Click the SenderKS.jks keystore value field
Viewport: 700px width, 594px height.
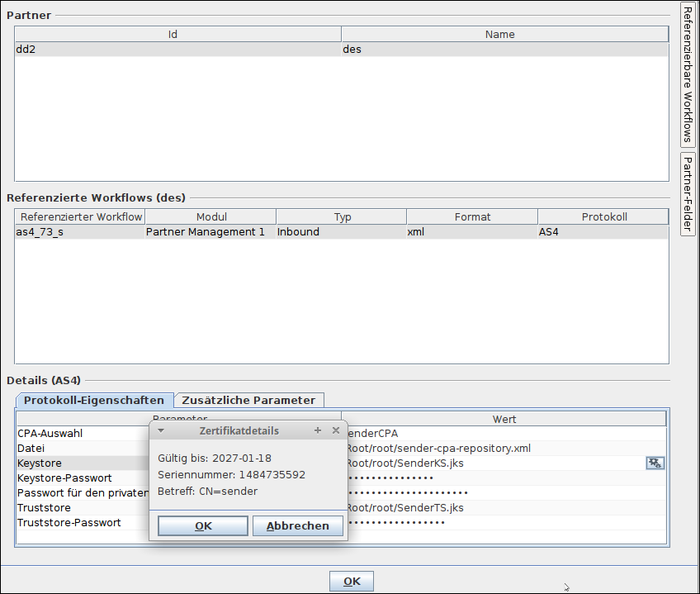click(495, 463)
